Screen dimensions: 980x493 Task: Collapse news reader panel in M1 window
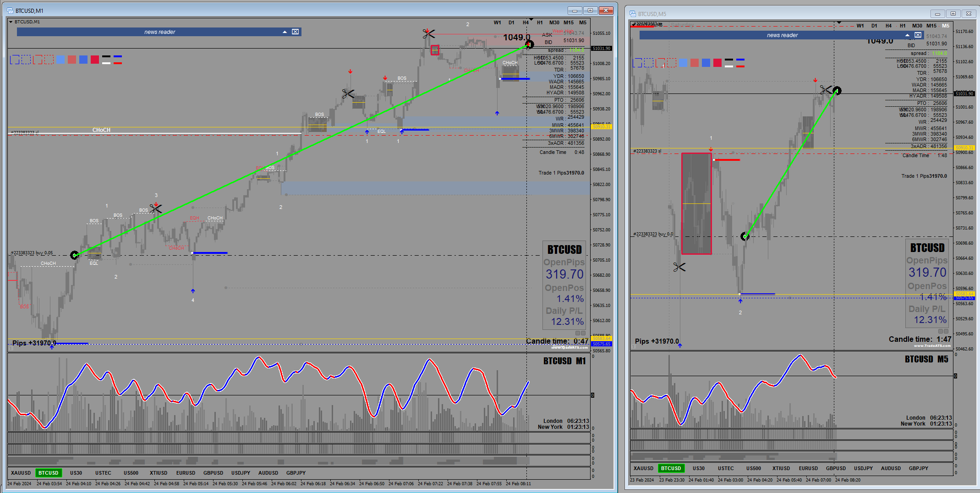(x=285, y=32)
